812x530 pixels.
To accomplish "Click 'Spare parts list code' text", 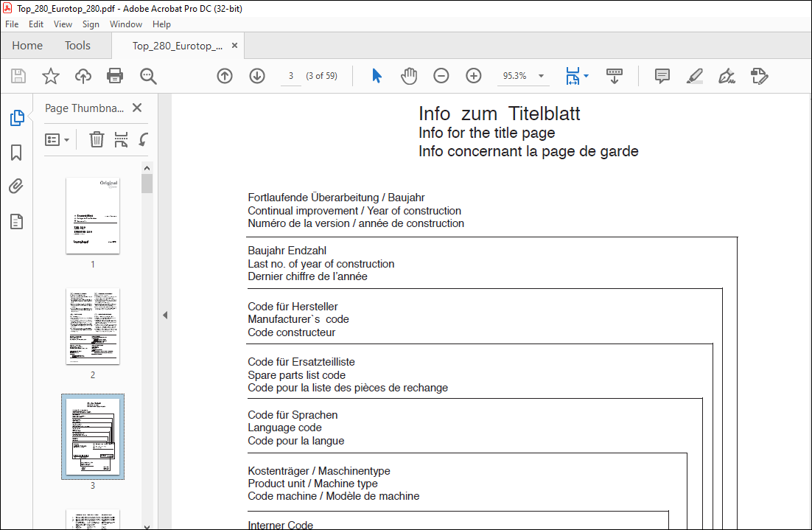I will pyautogui.click(x=297, y=375).
